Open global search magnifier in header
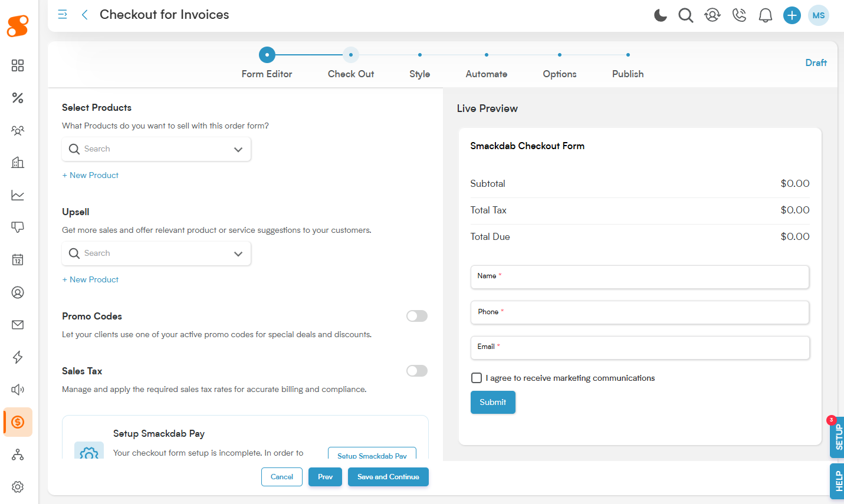The image size is (844, 504). pyautogui.click(x=686, y=15)
